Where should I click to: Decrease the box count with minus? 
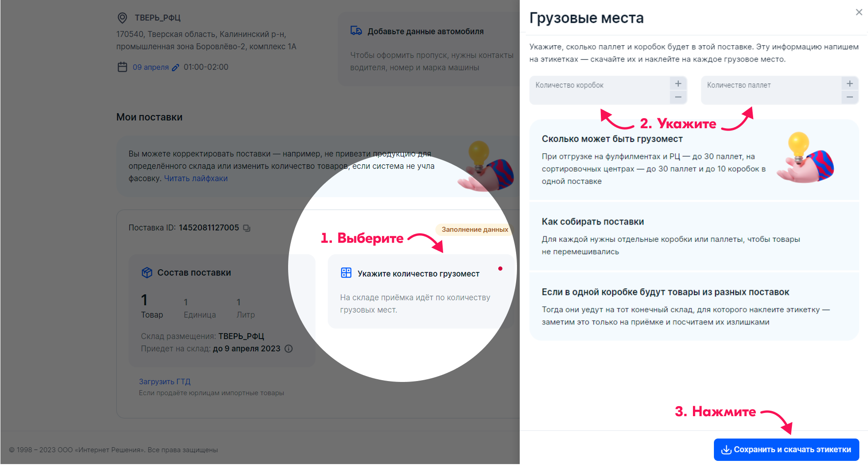tap(678, 97)
